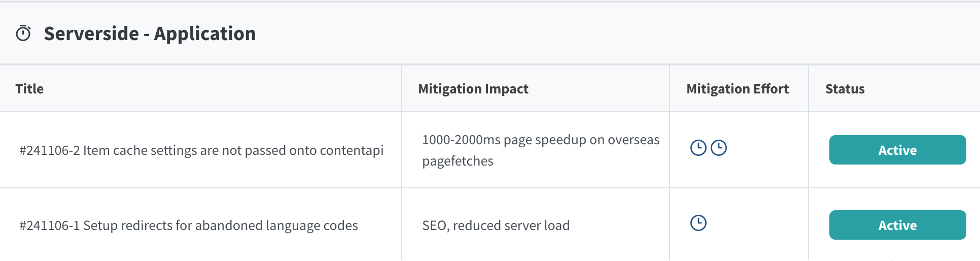Sort by Mitigation Effort column header
Viewport: 980px width, 261px height.
tap(738, 89)
